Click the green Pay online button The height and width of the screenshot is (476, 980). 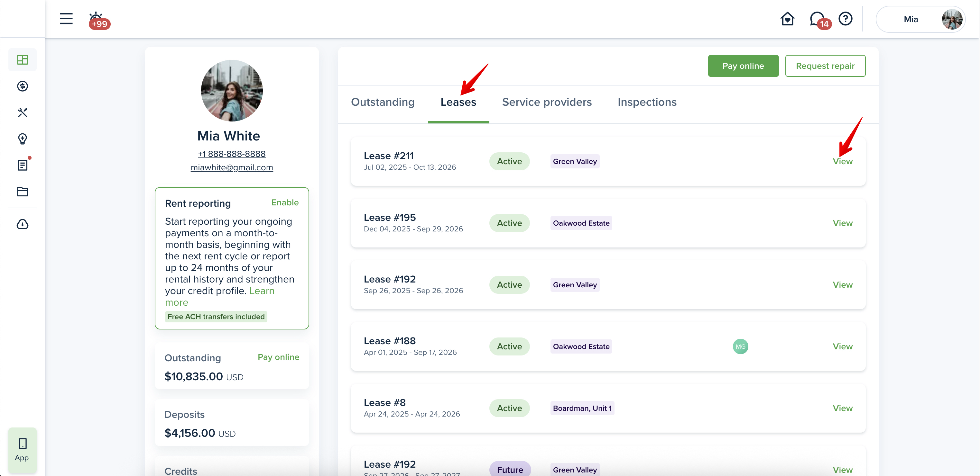tap(743, 66)
